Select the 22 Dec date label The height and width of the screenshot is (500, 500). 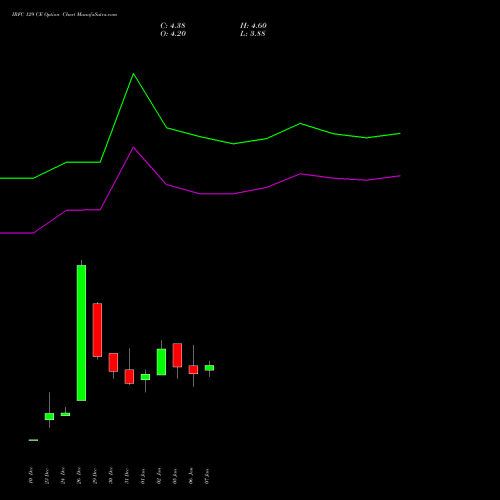[47, 476]
